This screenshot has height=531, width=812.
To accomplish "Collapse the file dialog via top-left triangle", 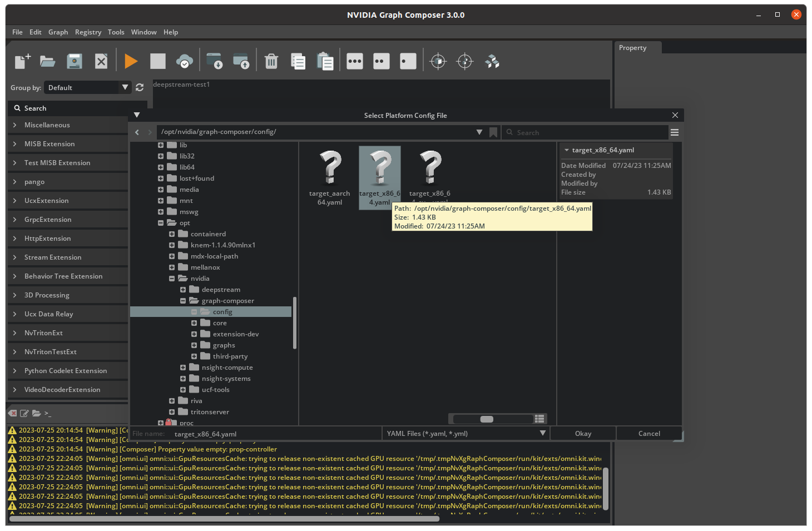I will pos(137,115).
